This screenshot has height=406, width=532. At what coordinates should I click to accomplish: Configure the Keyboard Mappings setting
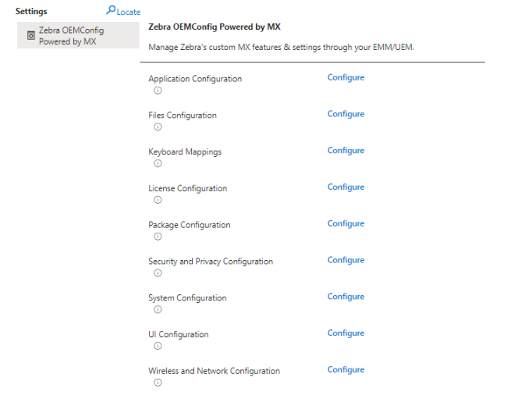346,151
